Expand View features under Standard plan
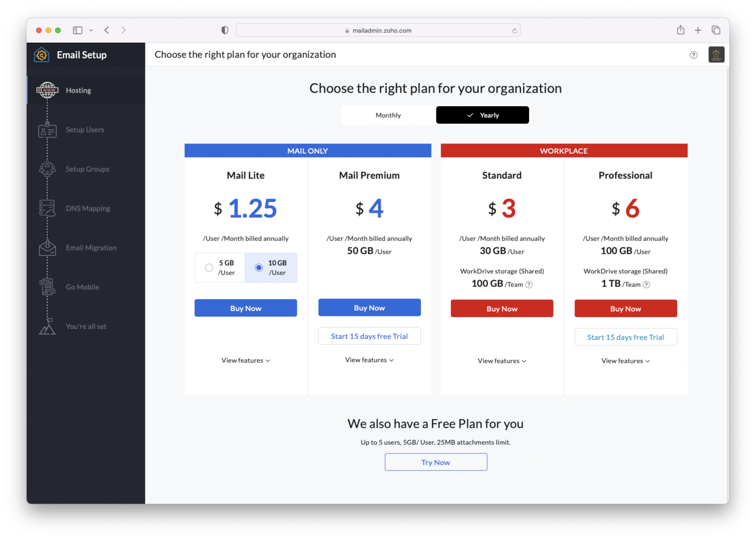756x539 pixels. (502, 361)
